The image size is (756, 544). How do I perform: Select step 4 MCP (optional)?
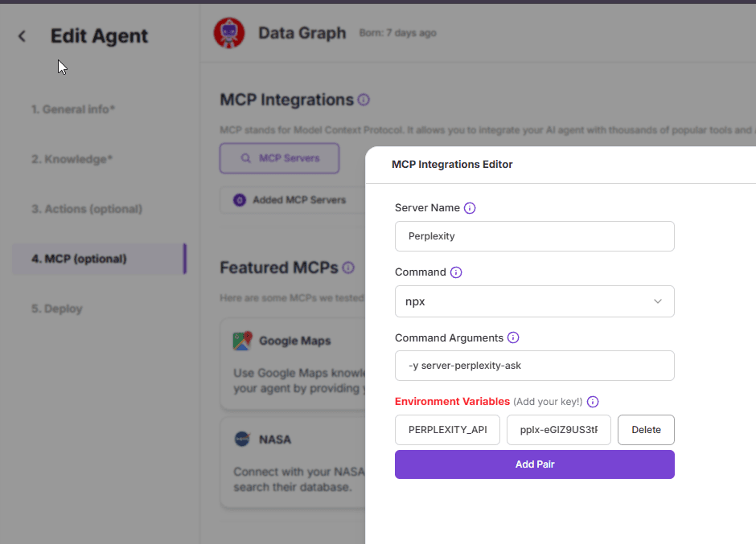[x=99, y=259]
